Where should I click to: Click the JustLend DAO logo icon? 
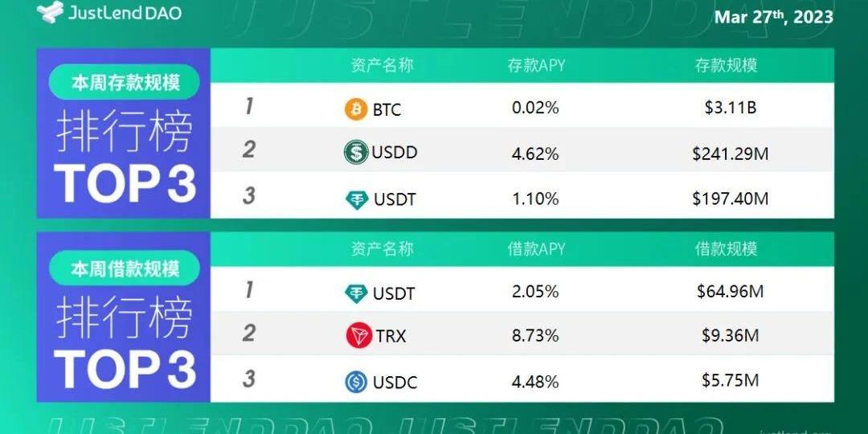pos(50,12)
